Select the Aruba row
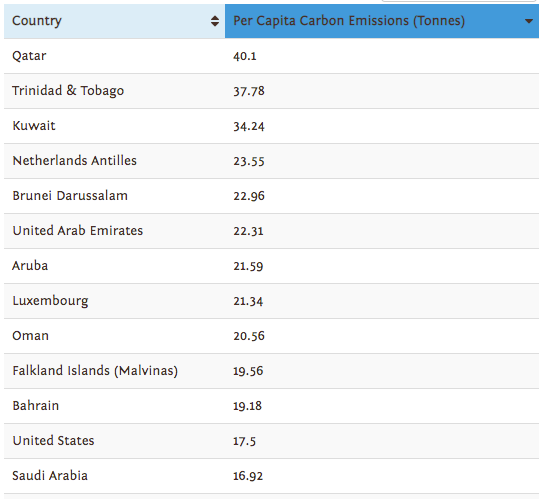 click(x=271, y=266)
